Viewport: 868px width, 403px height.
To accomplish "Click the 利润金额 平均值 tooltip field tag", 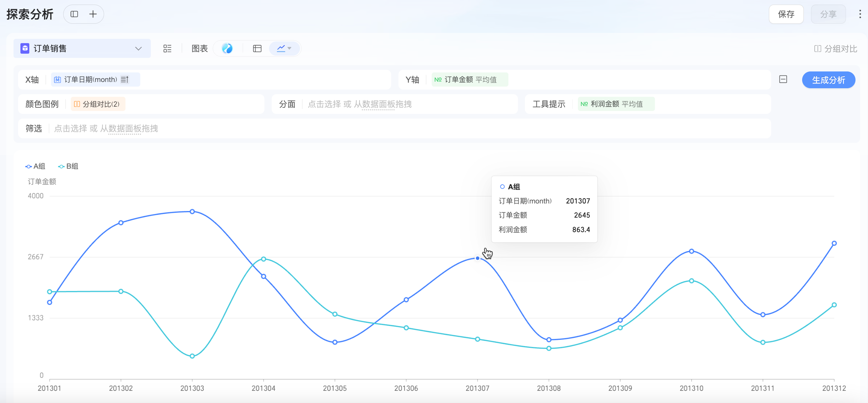I will point(616,104).
